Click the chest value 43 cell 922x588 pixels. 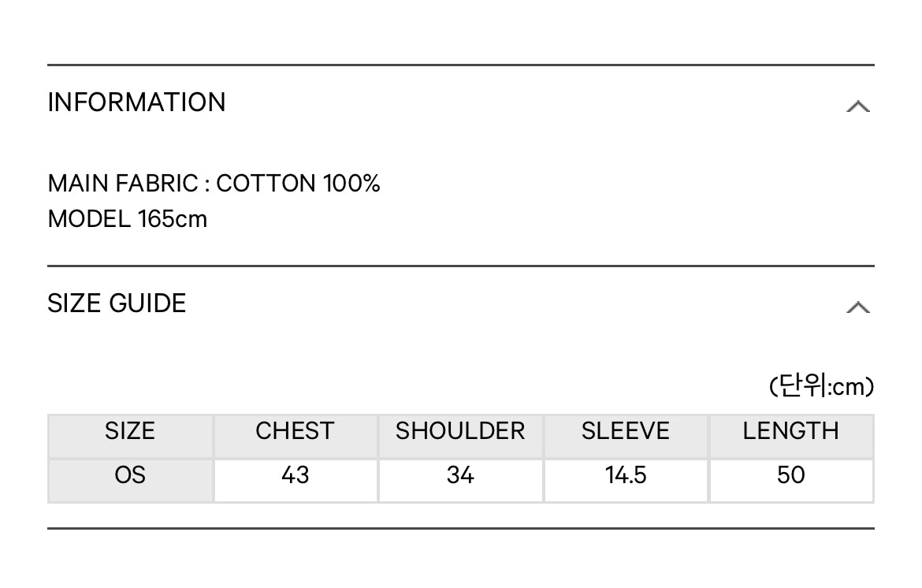[x=295, y=475]
